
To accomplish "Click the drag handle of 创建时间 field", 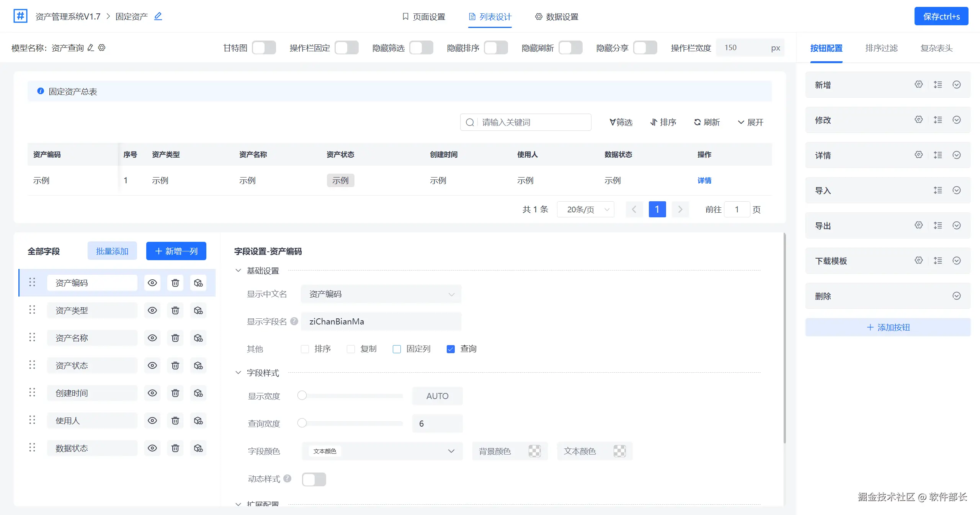I will (32, 393).
